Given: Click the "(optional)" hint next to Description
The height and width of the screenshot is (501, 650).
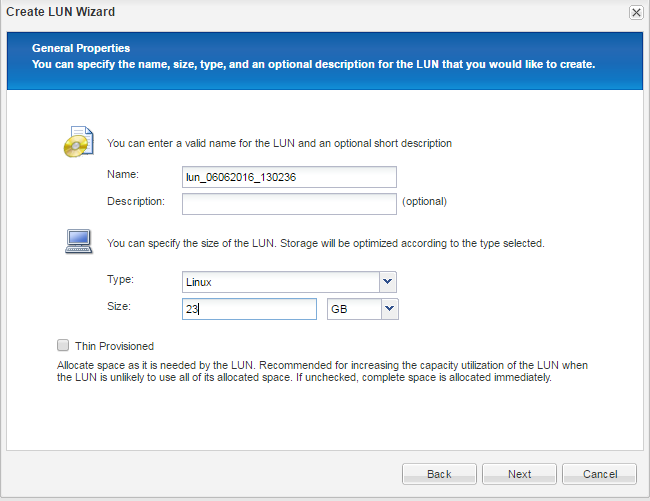Looking at the screenshot, I should 424,201.
